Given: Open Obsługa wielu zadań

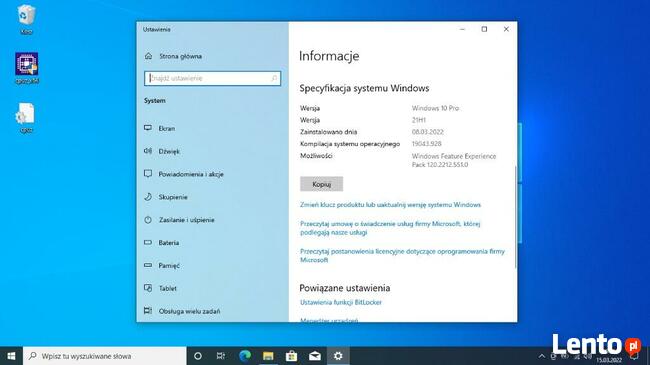Looking at the screenshot, I should pyautogui.click(x=182, y=311).
